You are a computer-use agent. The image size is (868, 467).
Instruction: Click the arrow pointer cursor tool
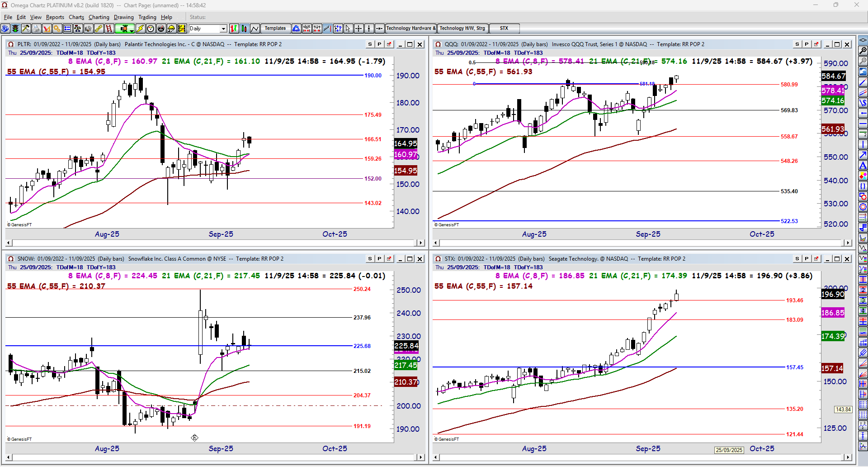[348, 29]
